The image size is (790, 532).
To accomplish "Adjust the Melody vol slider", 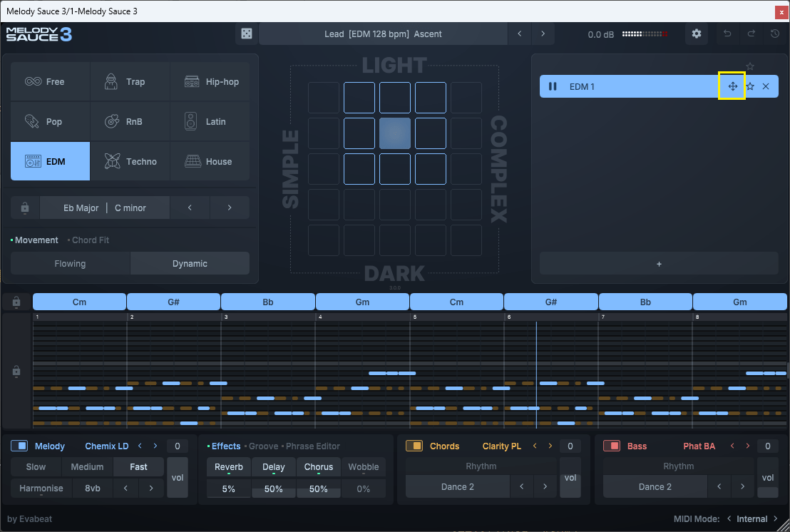I will (x=178, y=477).
